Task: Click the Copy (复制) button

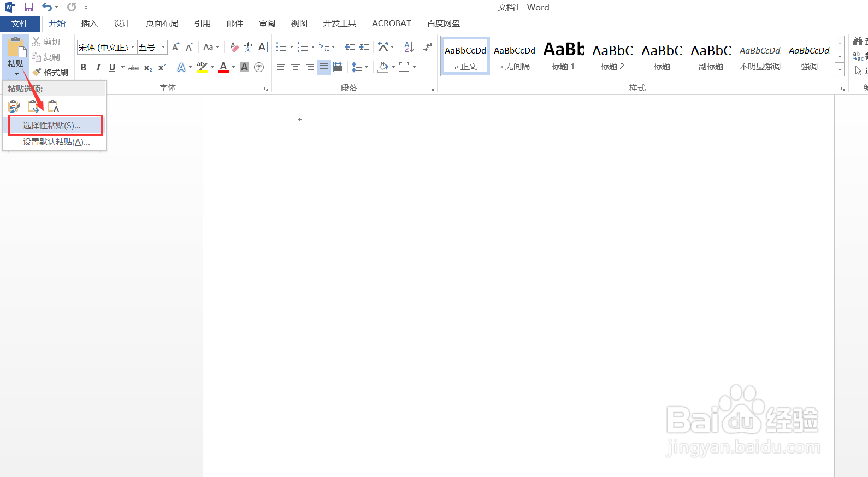Action: [46, 57]
